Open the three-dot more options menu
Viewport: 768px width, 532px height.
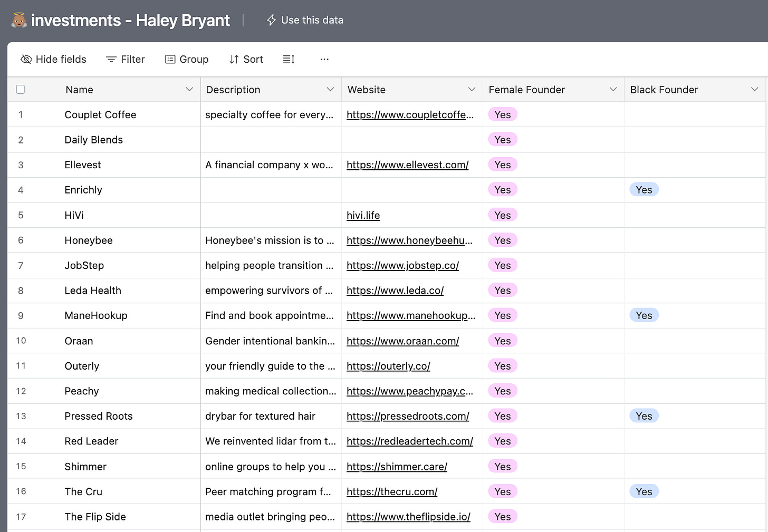(x=324, y=59)
